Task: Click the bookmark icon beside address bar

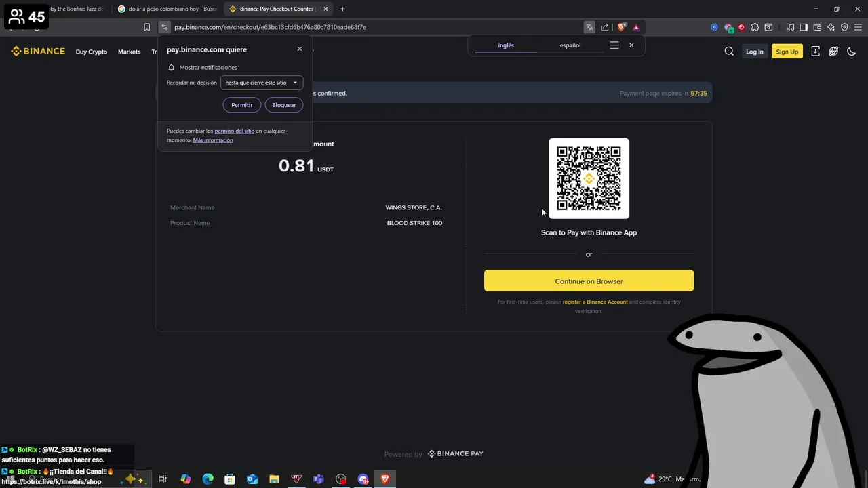Action: 146,27
